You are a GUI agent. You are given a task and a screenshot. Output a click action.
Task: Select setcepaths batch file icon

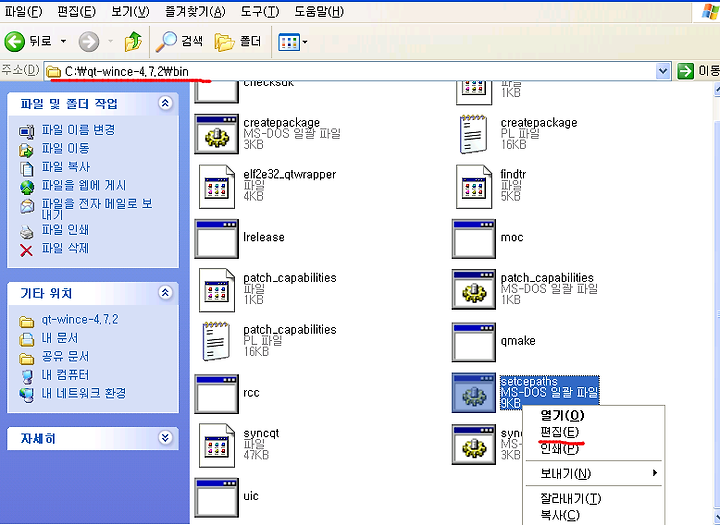point(473,393)
